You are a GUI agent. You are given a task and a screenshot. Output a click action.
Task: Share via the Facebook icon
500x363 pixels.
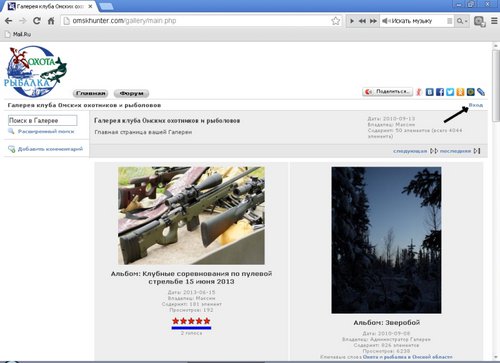pos(440,92)
